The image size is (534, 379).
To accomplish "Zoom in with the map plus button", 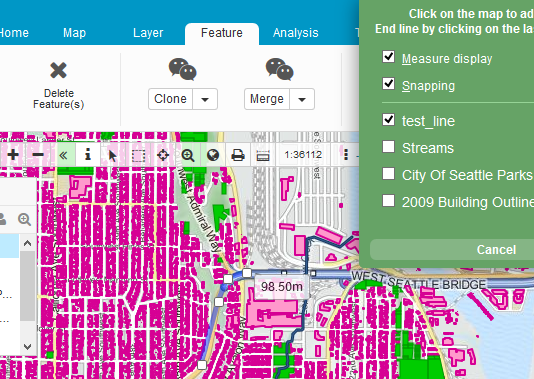I will (13, 155).
